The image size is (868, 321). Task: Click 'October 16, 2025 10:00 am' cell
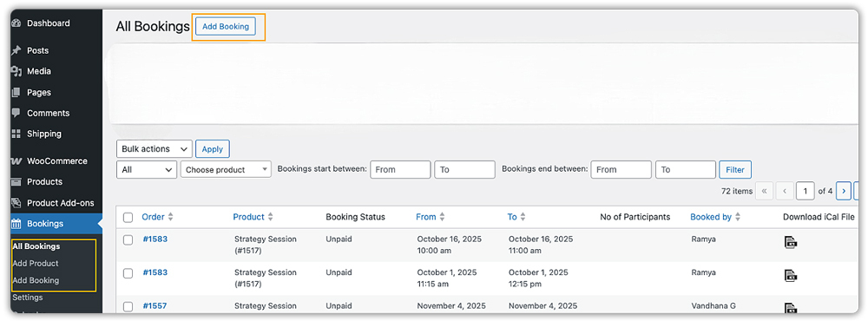click(450, 245)
